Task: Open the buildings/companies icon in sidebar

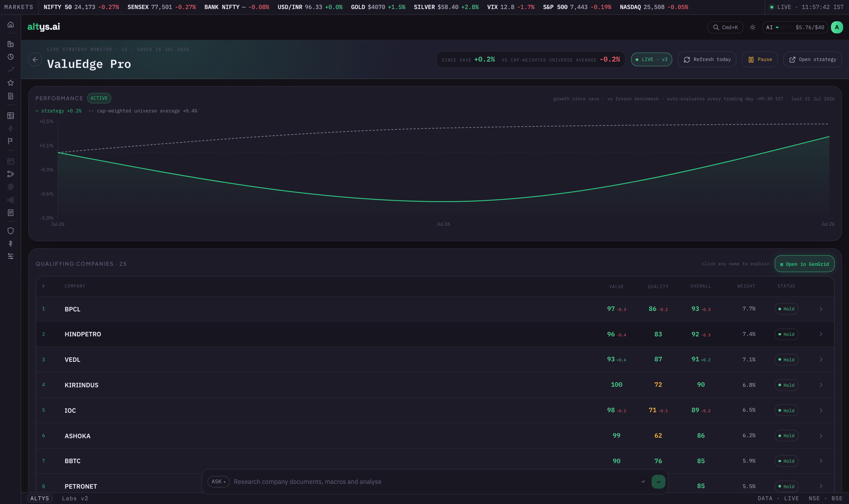Action: click(11, 44)
